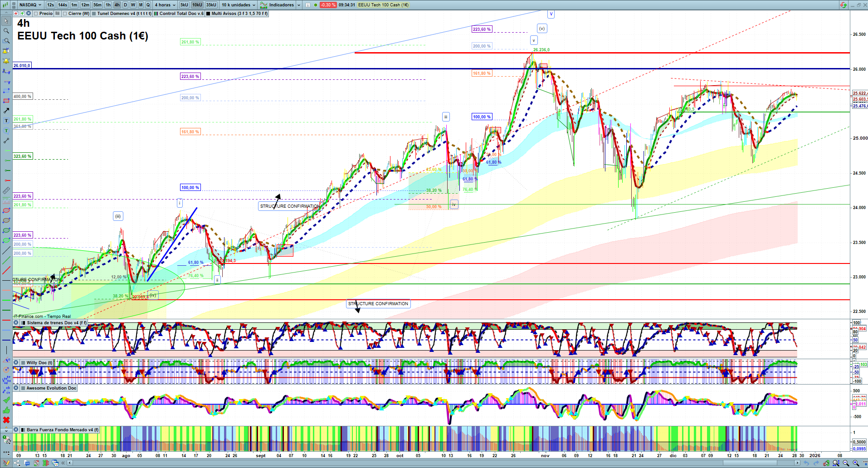Select the red rectangle drawing tool

[6, 101]
